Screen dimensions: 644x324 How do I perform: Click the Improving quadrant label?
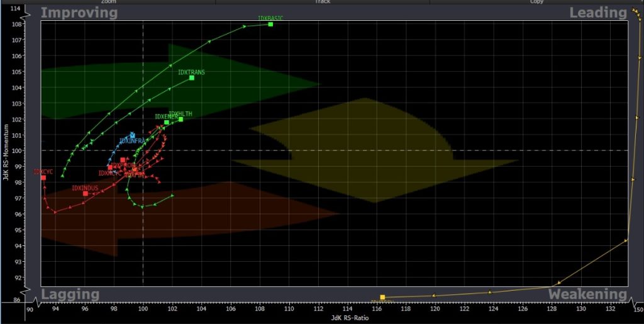click(79, 13)
